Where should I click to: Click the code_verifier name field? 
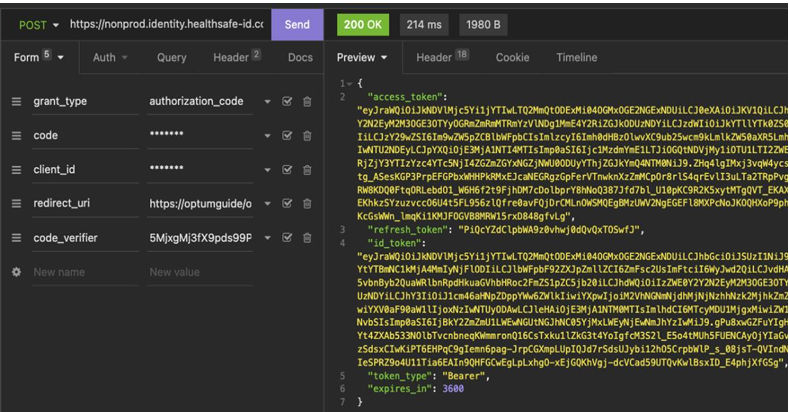[85, 238]
